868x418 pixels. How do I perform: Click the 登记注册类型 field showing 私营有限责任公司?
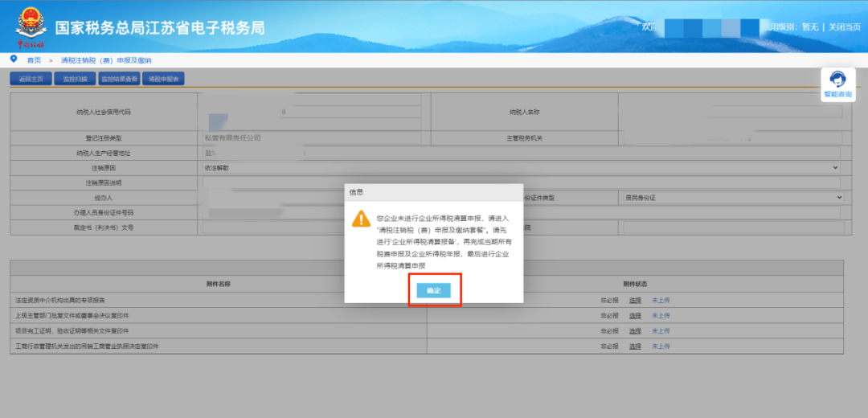pos(312,137)
